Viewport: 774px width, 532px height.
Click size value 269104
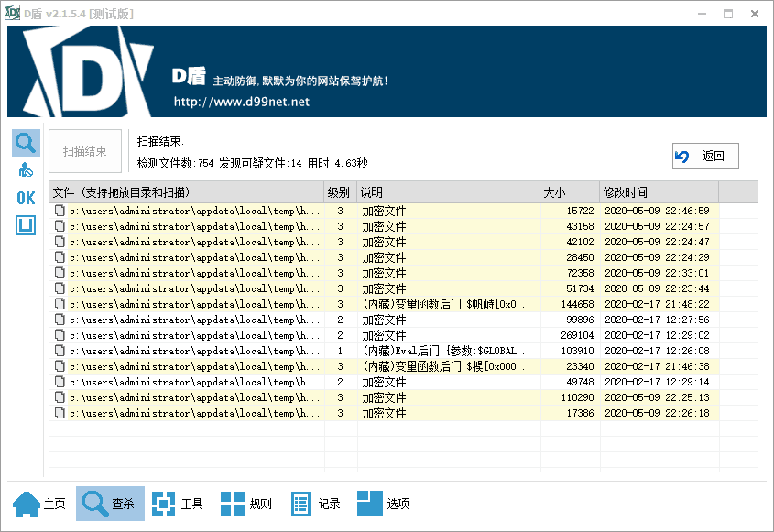point(577,335)
